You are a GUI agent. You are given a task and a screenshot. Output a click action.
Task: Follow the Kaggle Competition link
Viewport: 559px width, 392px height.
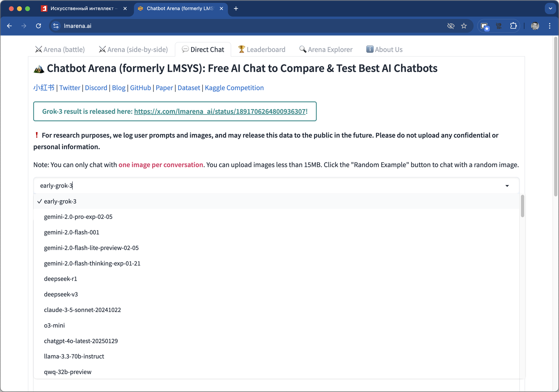(234, 88)
